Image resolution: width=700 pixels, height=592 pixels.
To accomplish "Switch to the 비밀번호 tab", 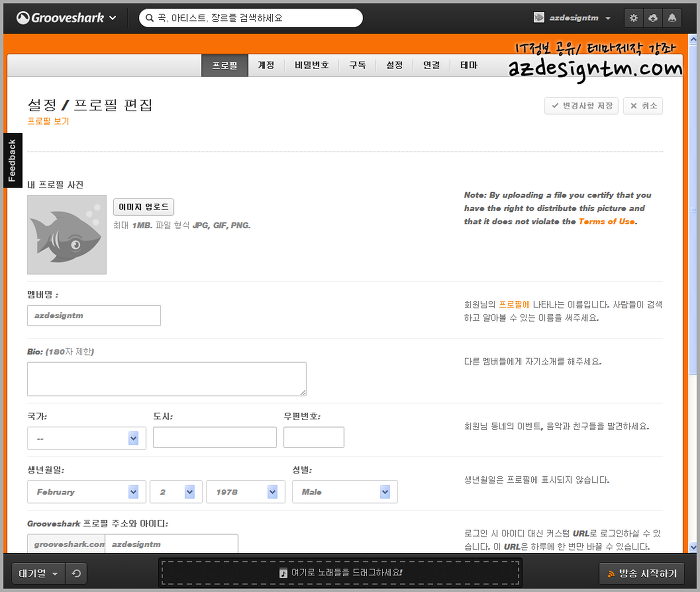I will [x=312, y=65].
